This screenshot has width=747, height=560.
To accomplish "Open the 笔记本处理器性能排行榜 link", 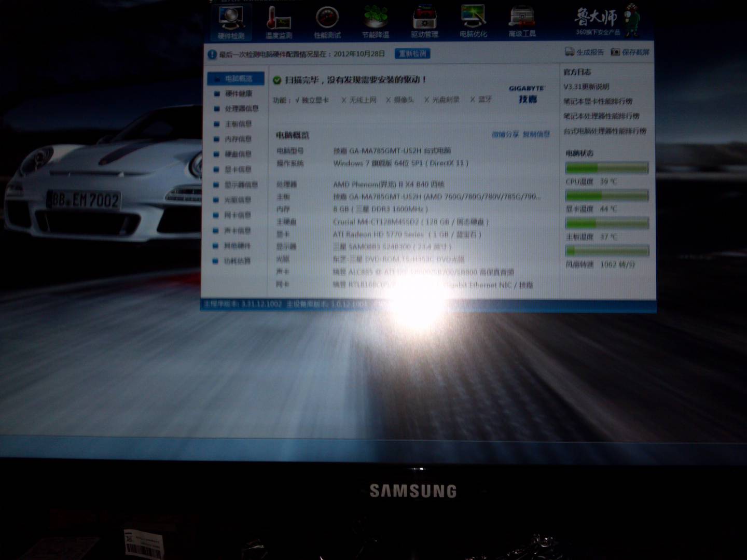I will pyautogui.click(x=602, y=116).
